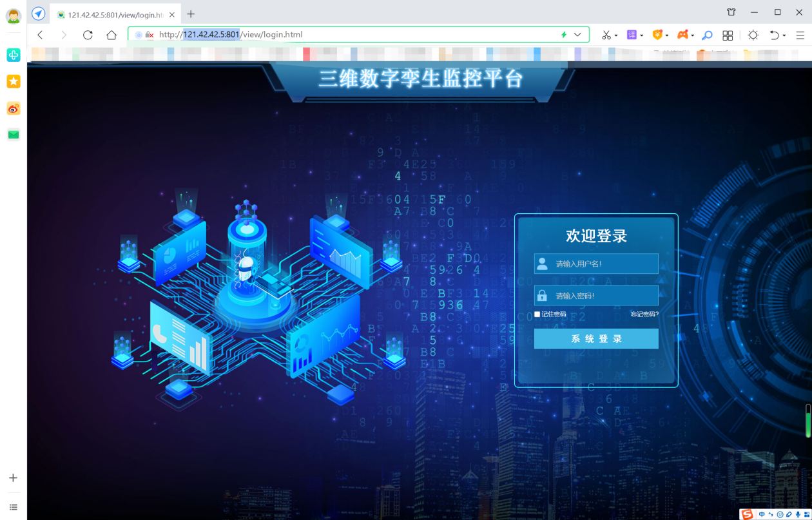
Task: Click the Sogou input method S logo
Action: point(747,514)
